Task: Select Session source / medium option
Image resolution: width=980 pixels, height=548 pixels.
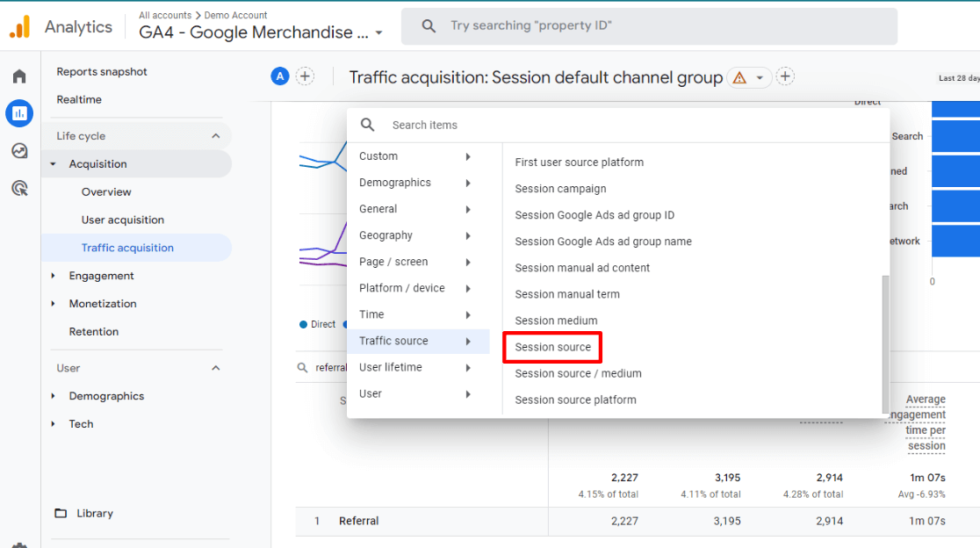Action: pyautogui.click(x=578, y=373)
